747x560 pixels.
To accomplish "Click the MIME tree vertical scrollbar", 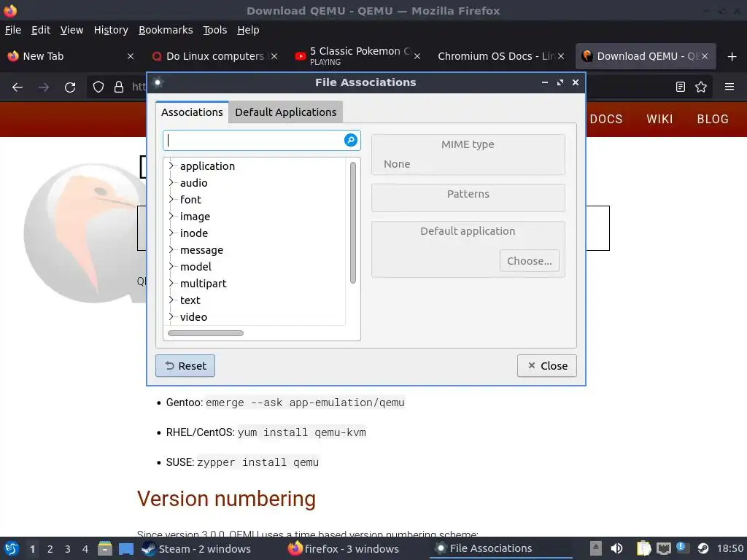I will (x=353, y=222).
